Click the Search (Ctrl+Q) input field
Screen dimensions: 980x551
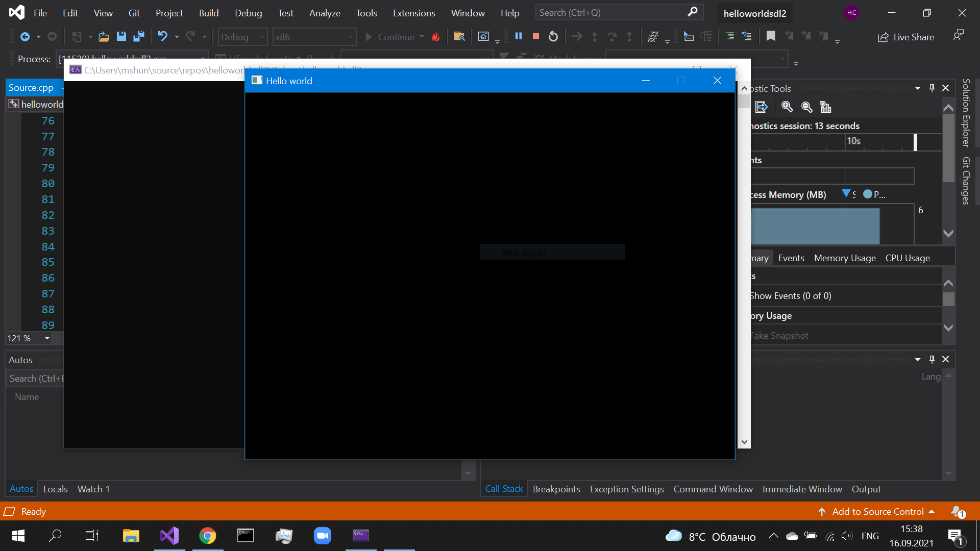pos(619,12)
